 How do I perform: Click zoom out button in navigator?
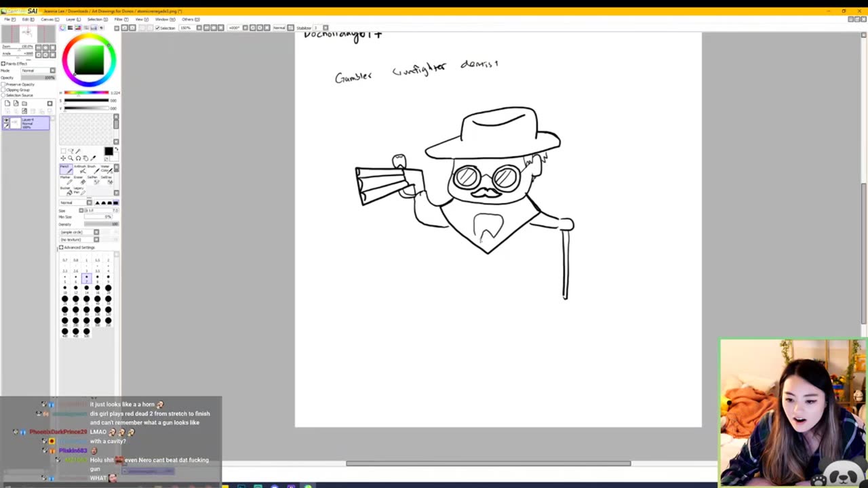38,47
